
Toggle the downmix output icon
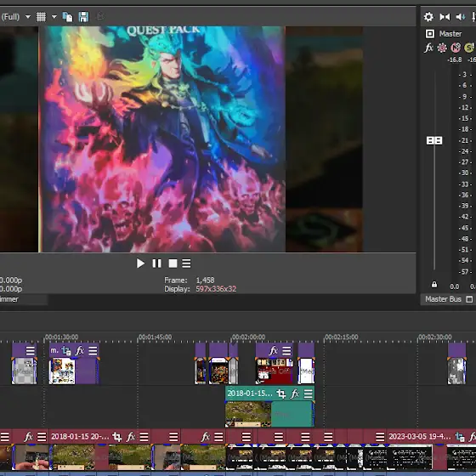point(445,17)
